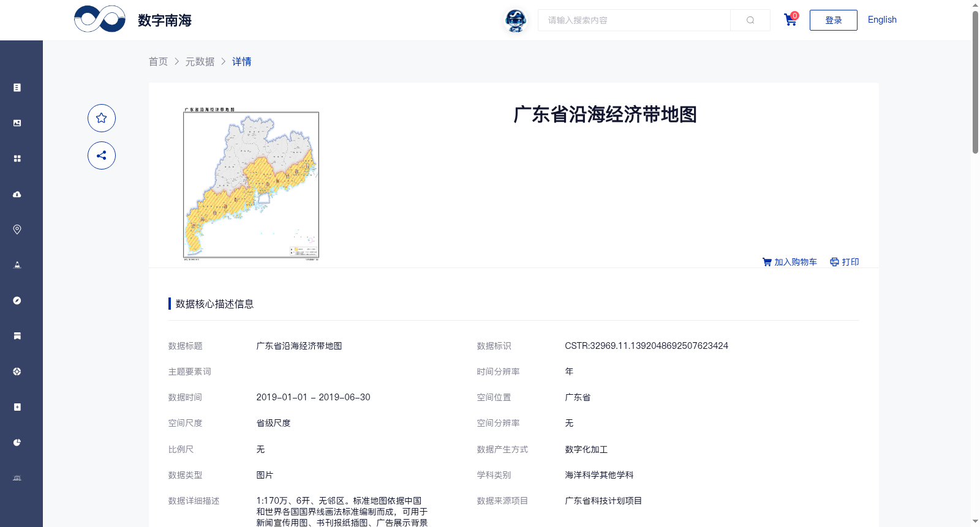Click the 数字南海 infinity logo
This screenshot has height=527, width=980.
100,19
